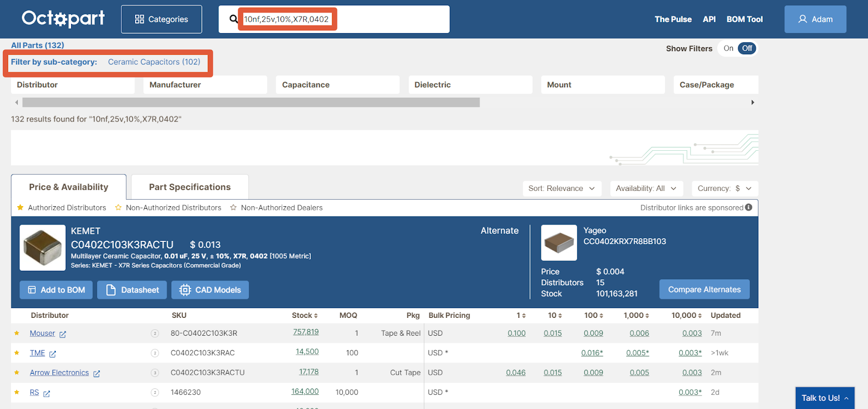Expand the Mount filter
The height and width of the screenshot is (409, 868).
click(x=603, y=85)
